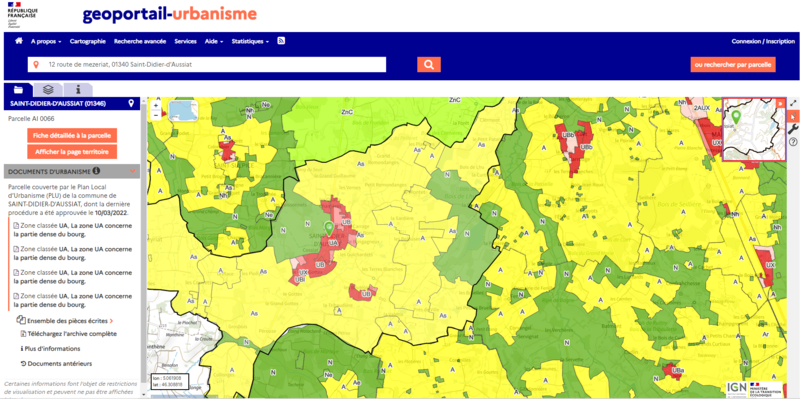Image resolution: width=800 pixels, height=399 pixels.
Task: Click Téléchargez l'archive complète link
Action: click(x=69, y=334)
